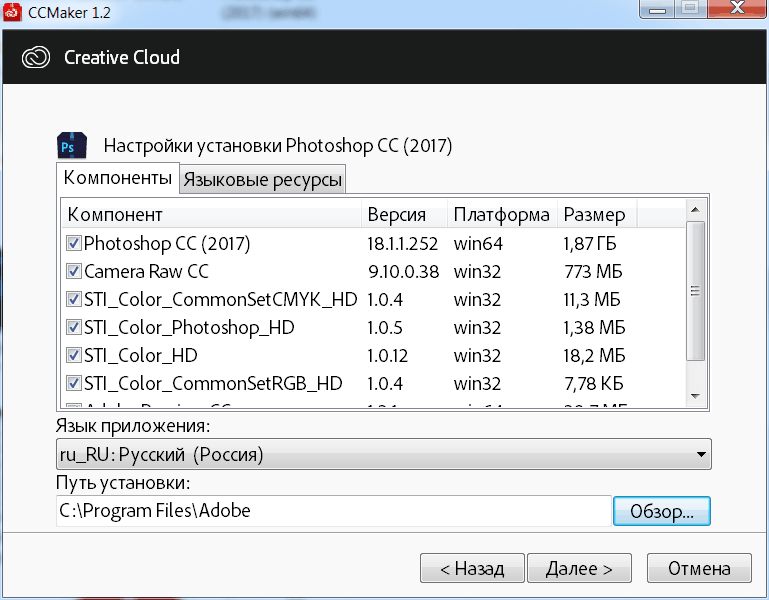Click the Photoshop Ps icon
Viewport: 769px width, 600px height.
(x=72, y=146)
